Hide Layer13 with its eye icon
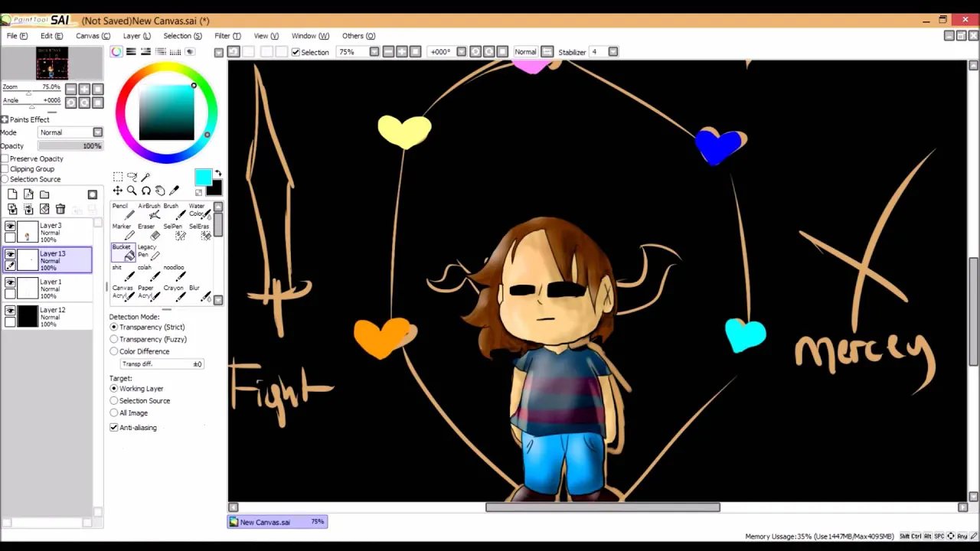The width and height of the screenshot is (980, 551). pos(10,254)
